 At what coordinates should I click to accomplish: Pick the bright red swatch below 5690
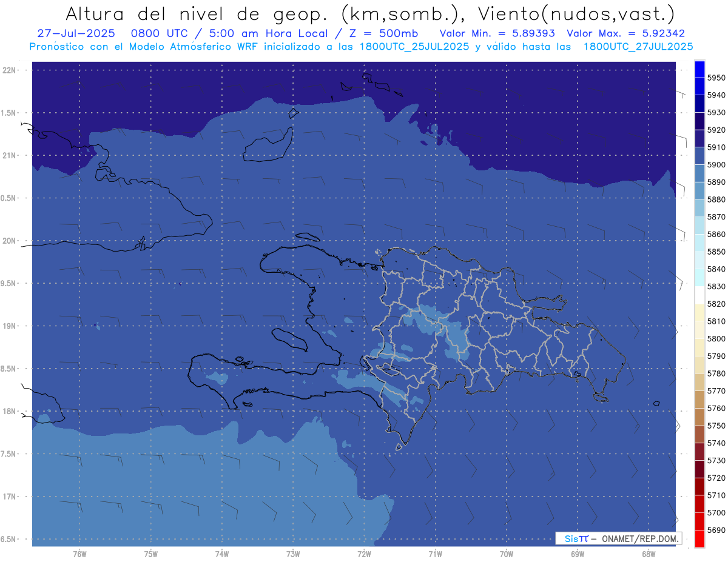(699, 538)
